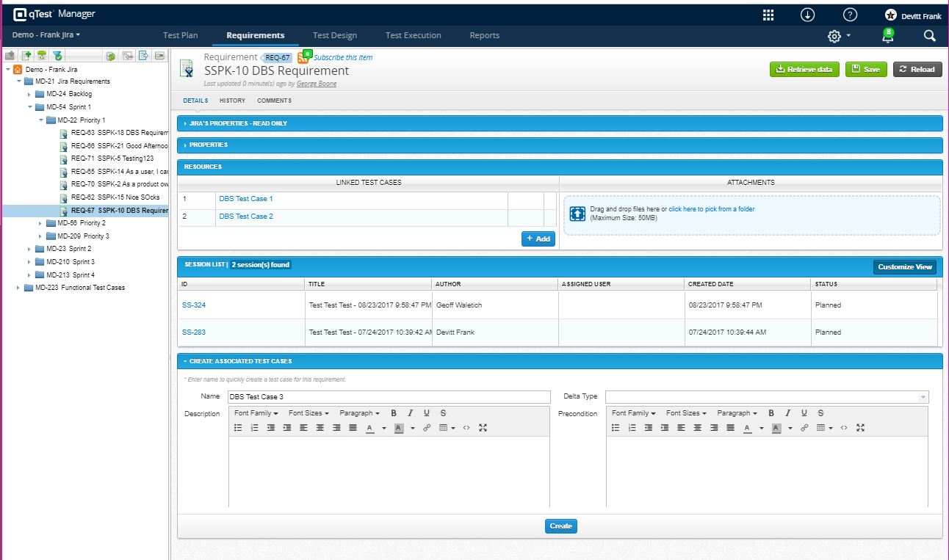Expand the MD-24 Backlog tree folder

(29, 94)
